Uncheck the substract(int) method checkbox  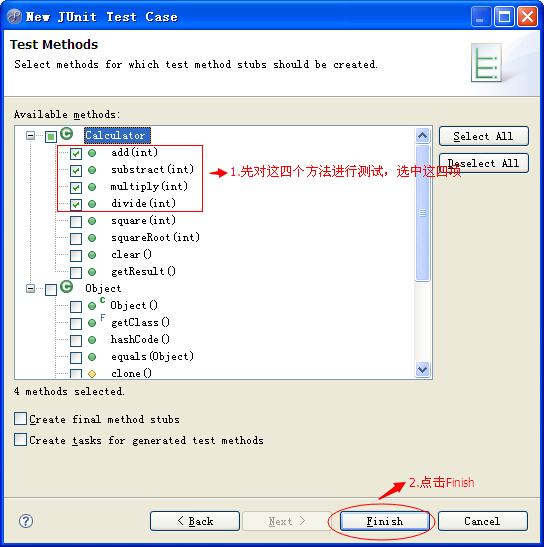(x=76, y=171)
